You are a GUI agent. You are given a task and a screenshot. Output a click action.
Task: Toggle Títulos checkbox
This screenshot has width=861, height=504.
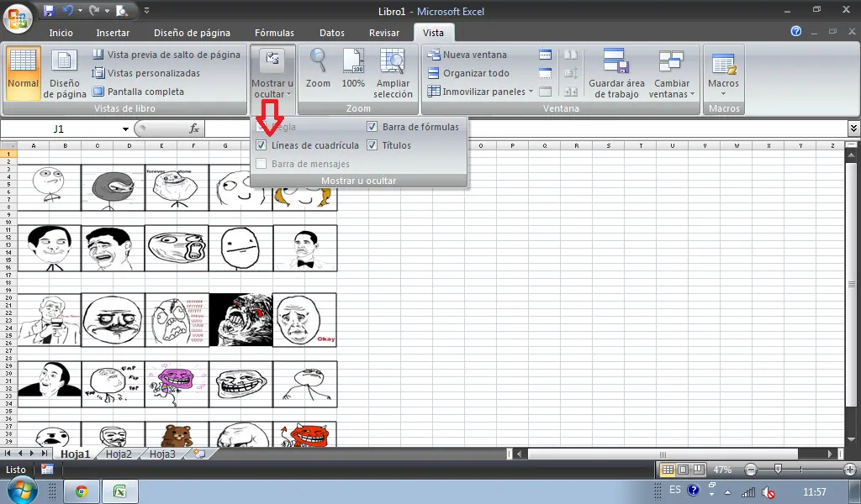click(x=372, y=145)
